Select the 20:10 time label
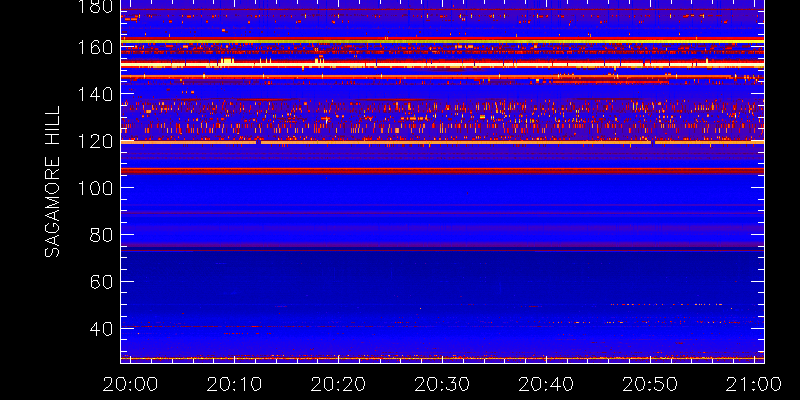The width and height of the screenshot is (800, 400). [x=235, y=384]
